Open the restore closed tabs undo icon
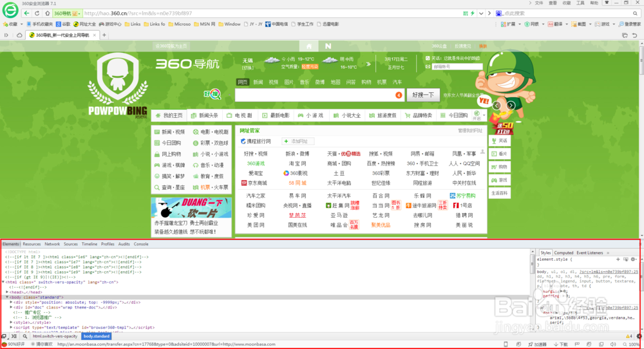This screenshot has width=644, height=349. tap(634, 35)
